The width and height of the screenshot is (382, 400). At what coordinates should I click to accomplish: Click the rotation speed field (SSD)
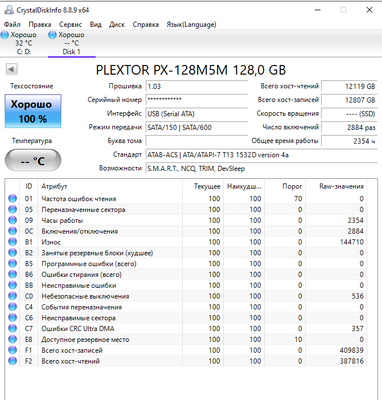click(x=349, y=114)
